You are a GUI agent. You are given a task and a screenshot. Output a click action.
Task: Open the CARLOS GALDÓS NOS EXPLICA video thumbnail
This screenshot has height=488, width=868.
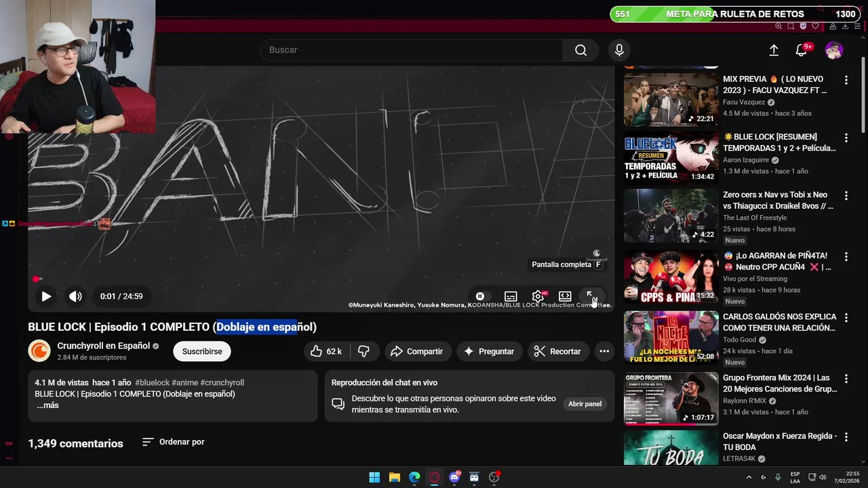(671, 338)
